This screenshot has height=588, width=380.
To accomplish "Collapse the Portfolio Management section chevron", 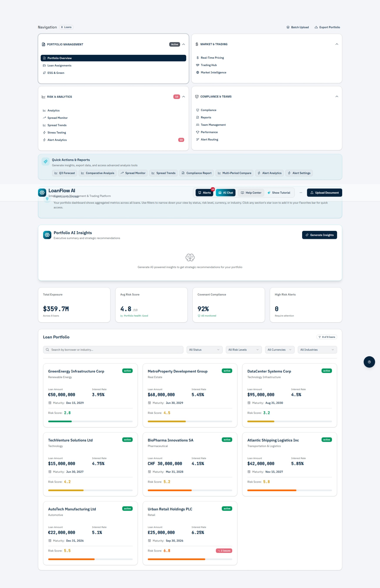I will pos(184,44).
